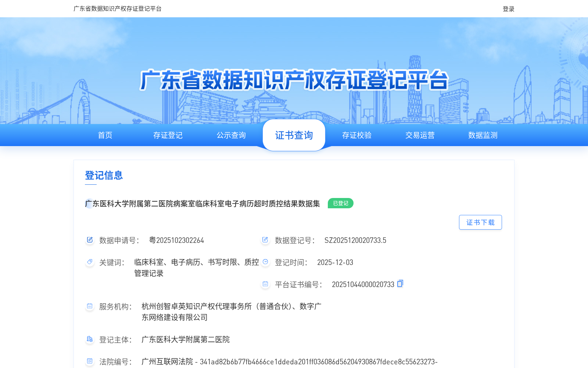Click the icon beside 登记主体
Viewport: 588px width, 368px height.
(x=90, y=339)
